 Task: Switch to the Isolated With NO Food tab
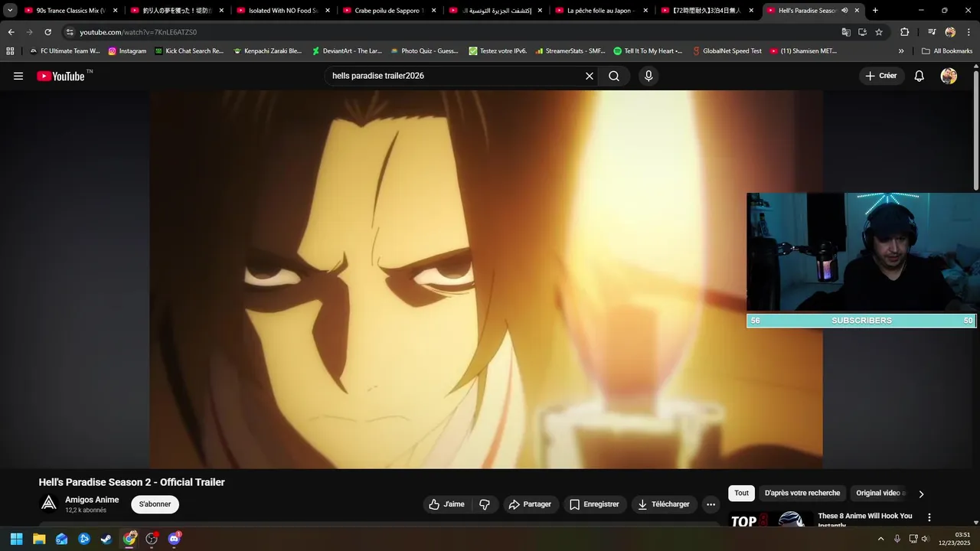(x=283, y=11)
